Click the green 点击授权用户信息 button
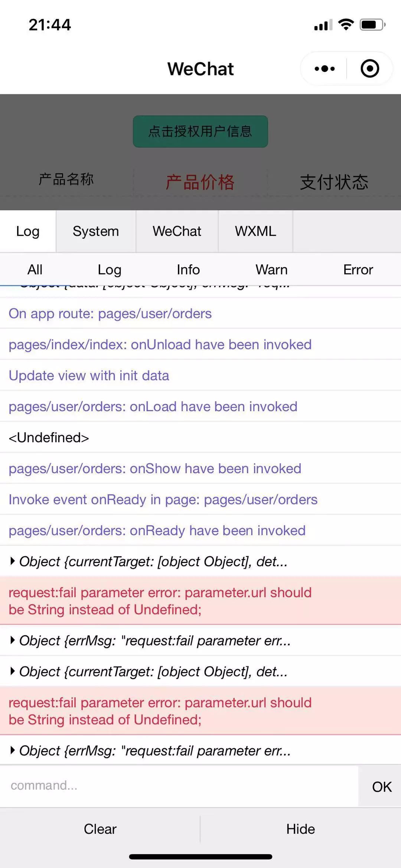401x868 pixels. click(x=200, y=131)
